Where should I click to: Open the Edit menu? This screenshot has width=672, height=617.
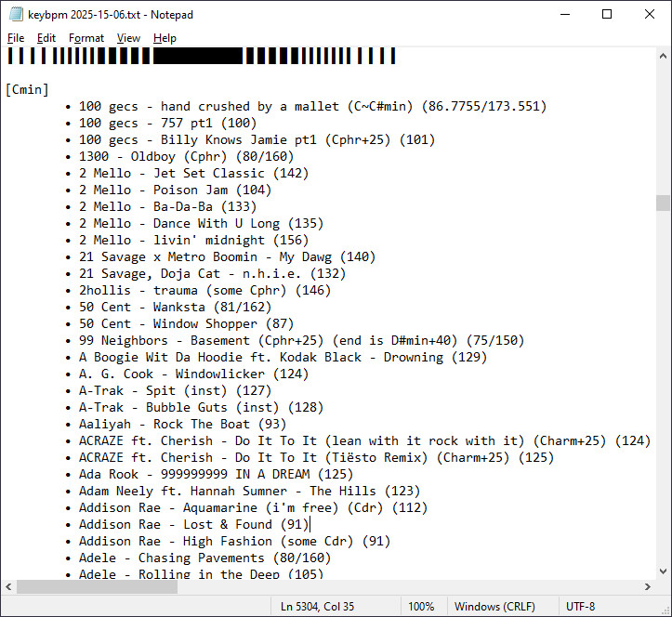pyautogui.click(x=46, y=38)
